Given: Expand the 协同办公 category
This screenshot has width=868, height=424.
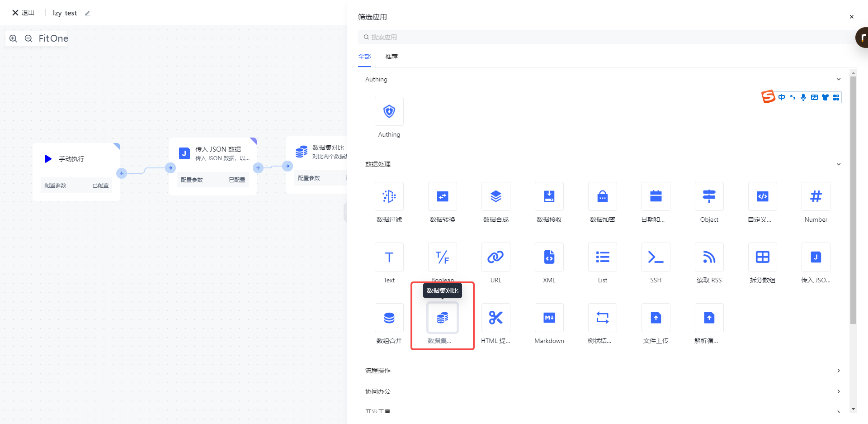Looking at the screenshot, I should click(838, 391).
